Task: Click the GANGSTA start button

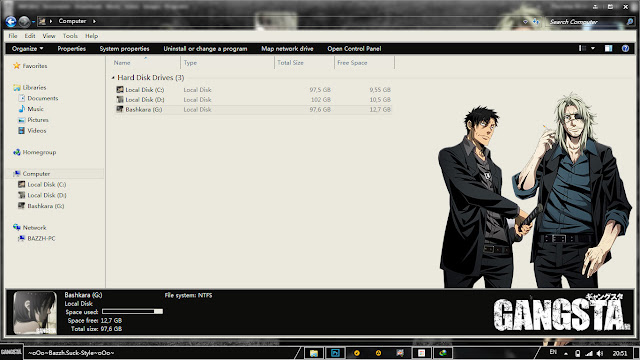Action: (11, 352)
